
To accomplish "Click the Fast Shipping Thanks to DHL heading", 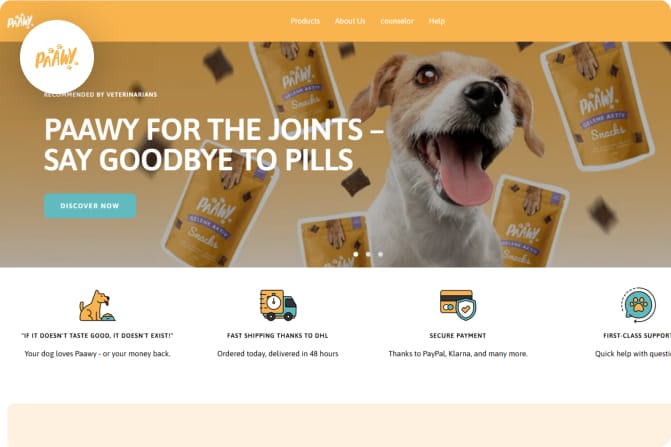I will [x=278, y=336].
